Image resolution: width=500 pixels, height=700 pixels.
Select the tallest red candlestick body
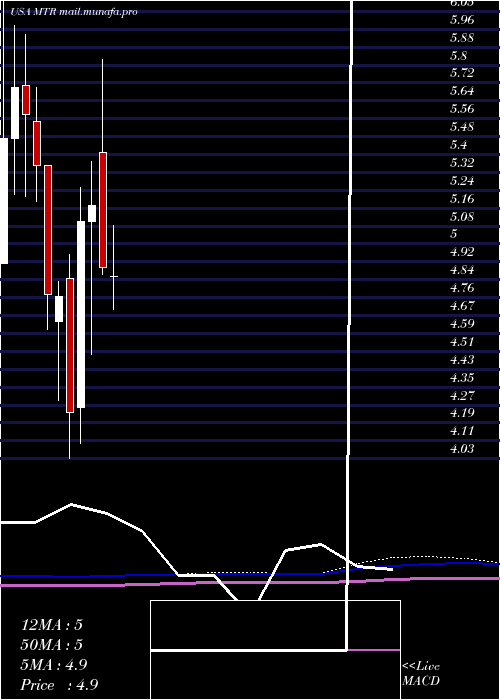pos(70,345)
